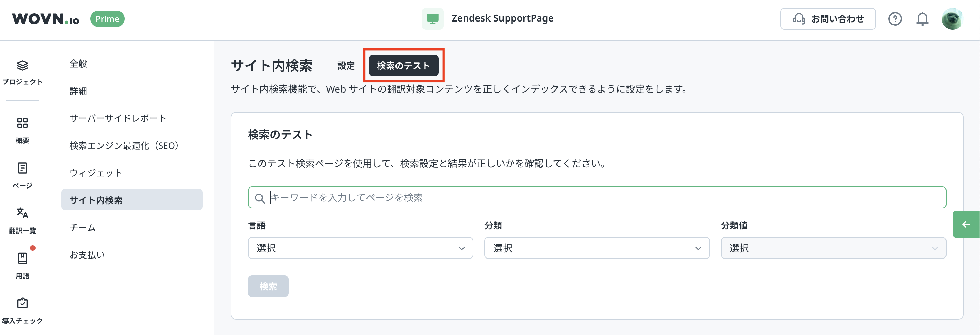Viewport: 980px width, 335px height.
Task: Open 翻訳一覧 translation icon
Action: pyautogui.click(x=23, y=213)
